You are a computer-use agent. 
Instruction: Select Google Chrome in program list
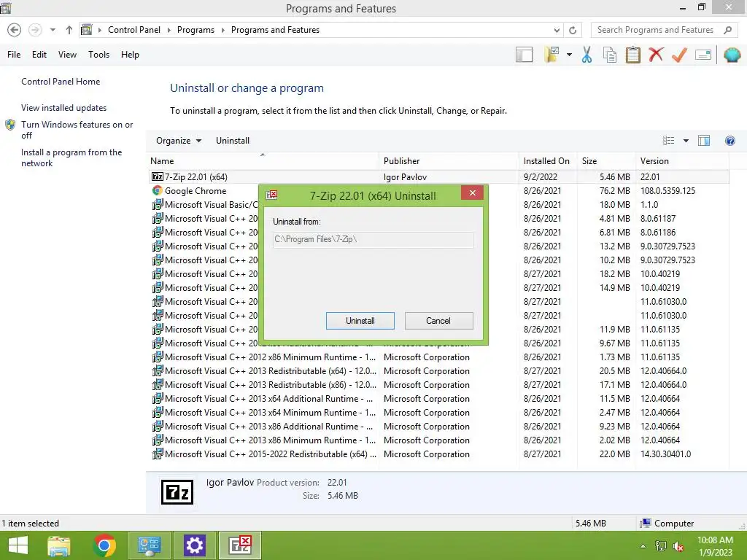(196, 191)
